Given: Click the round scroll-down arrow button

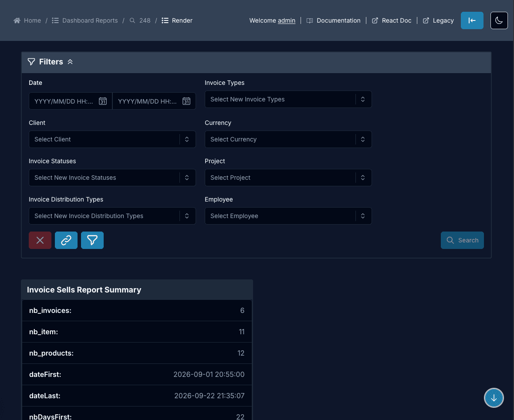Looking at the screenshot, I should click(494, 398).
